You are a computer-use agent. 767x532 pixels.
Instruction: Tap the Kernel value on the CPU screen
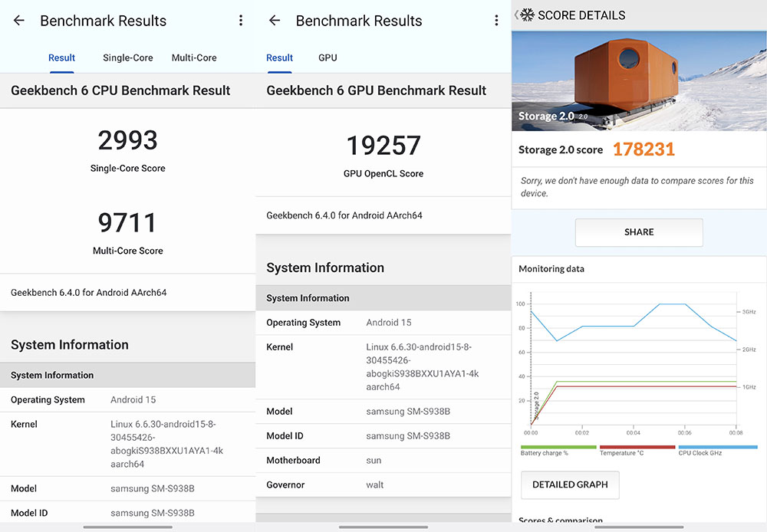pyautogui.click(x=166, y=444)
